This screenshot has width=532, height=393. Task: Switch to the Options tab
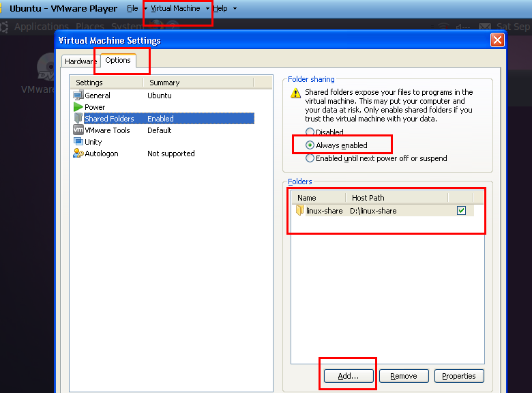pyautogui.click(x=118, y=61)
